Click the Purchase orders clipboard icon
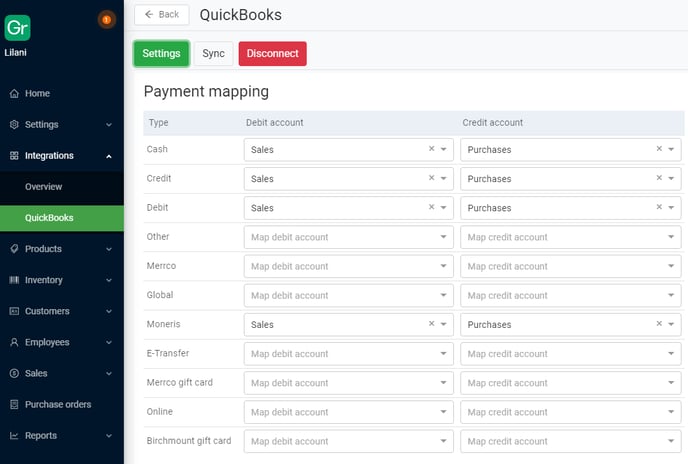The width and height of the screenshot is (688, 464). (x=14, y=405)
